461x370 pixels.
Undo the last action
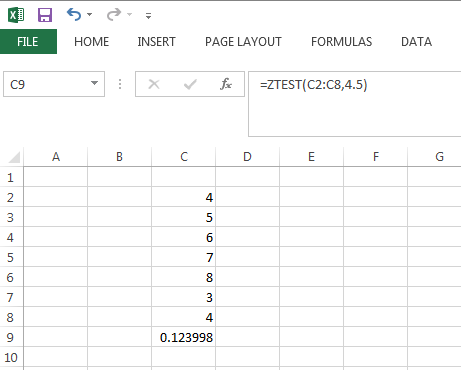click(74, 15)
